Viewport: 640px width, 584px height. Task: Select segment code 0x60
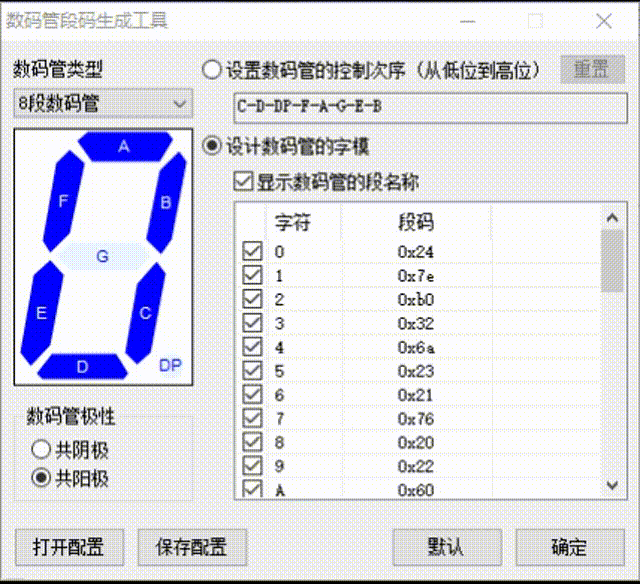point(416,490)
